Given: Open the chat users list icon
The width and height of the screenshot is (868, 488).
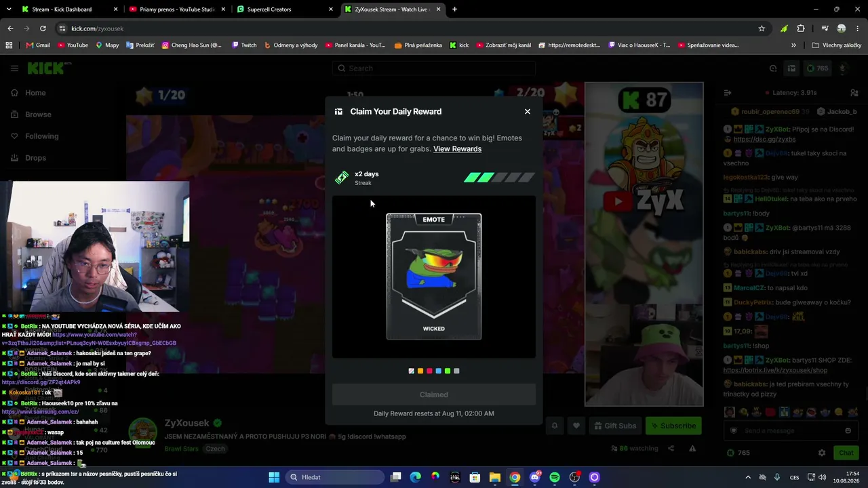Looking at the screenshot, I should (854, 93).
